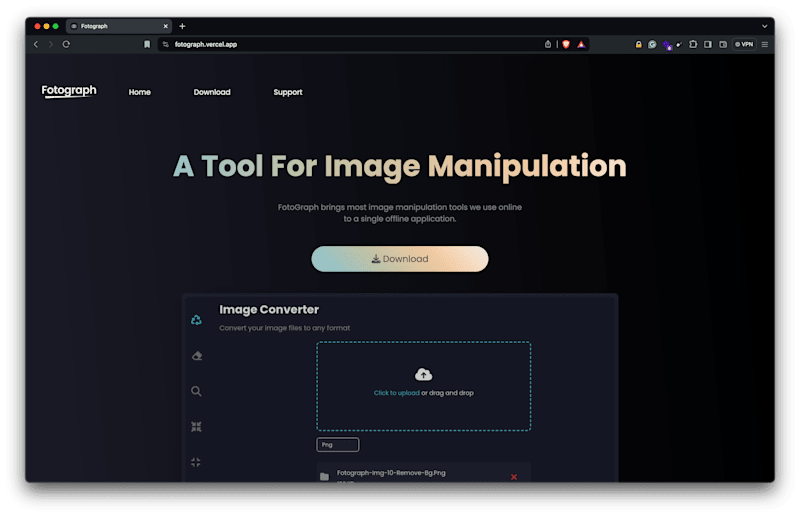Image resolution: width=800 pixels, height=516 pixels.
Task: Open Brave Shields lion icon
Action: point(566,44)
